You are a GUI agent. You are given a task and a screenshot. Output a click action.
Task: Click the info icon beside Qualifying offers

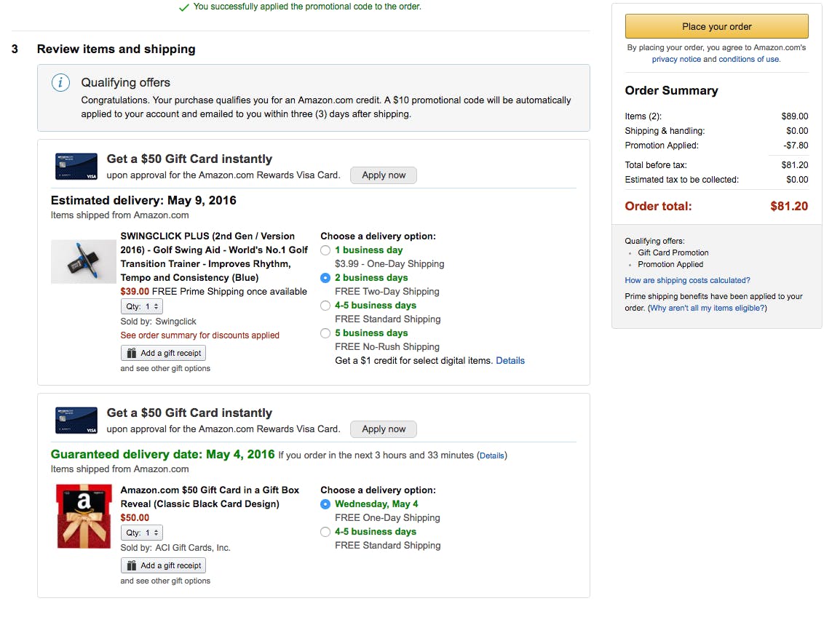[x=61, y=82]
